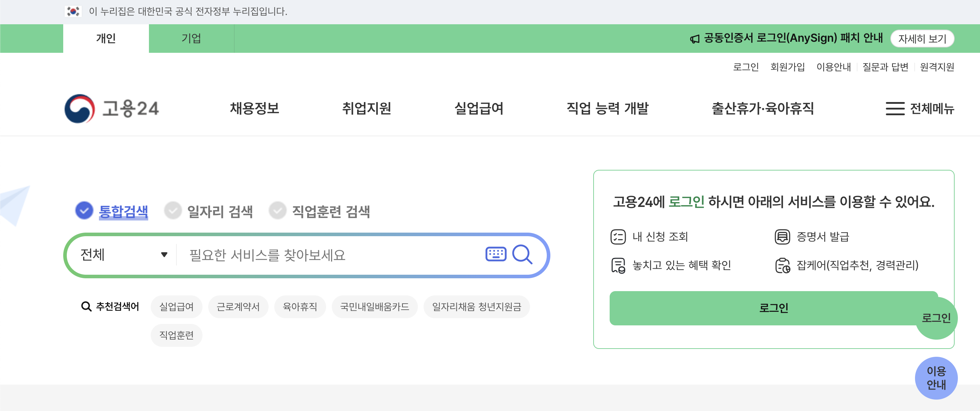Click the floating 이용안내 circle icon

936,378
